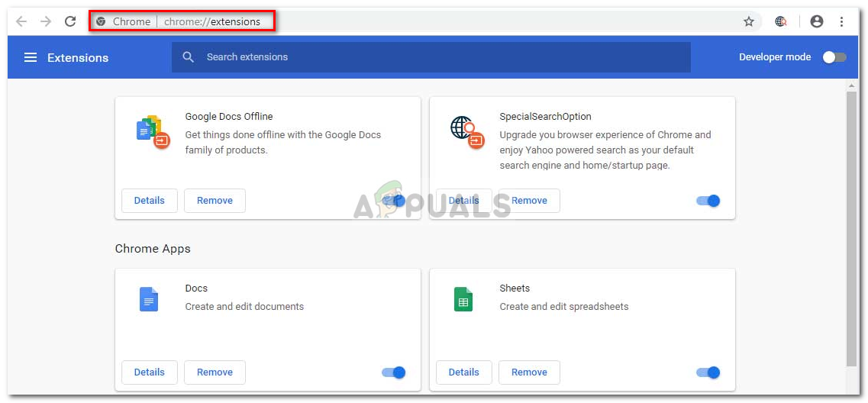
Task: Bookmark this page with the star icon
Action: (x=748, y=21)
